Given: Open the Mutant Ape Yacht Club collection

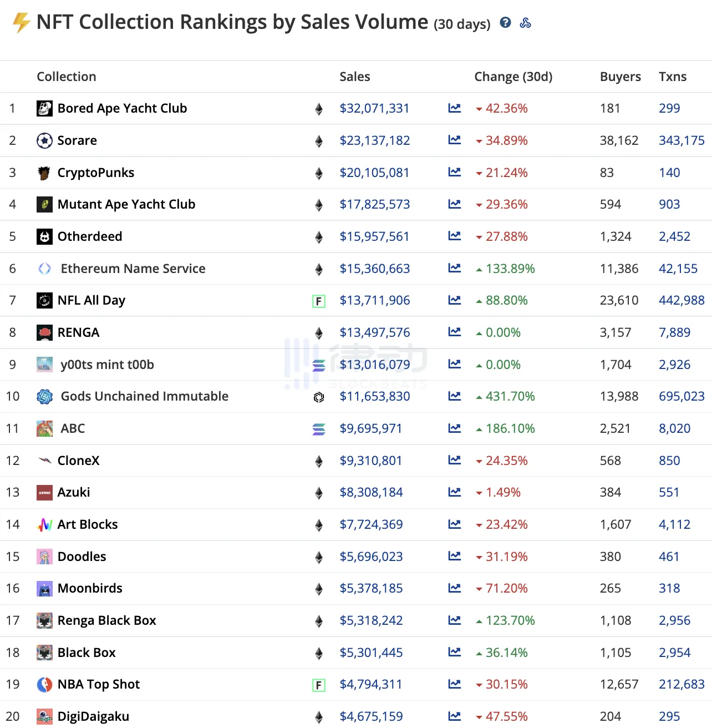Looking at the screenshot, I should pos(126,204).
